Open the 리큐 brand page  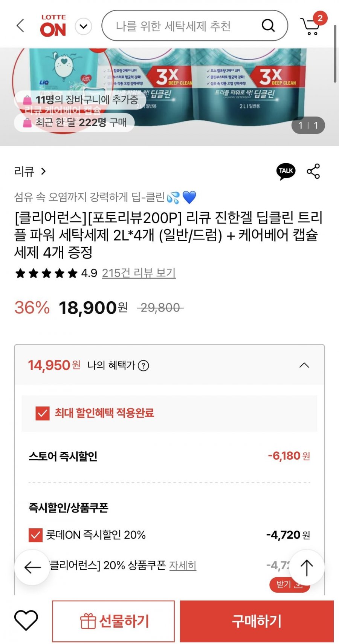[30, 172]
